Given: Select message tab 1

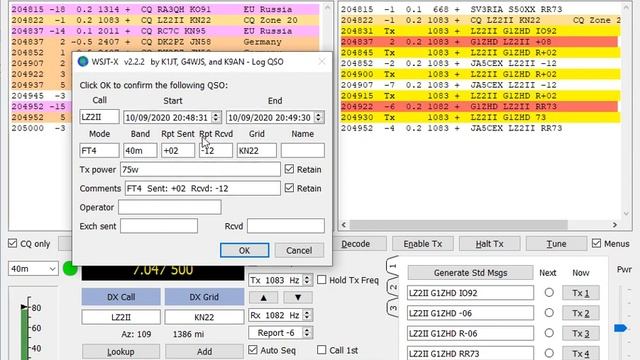Looking at the screenshot, I should click(392, 267).
